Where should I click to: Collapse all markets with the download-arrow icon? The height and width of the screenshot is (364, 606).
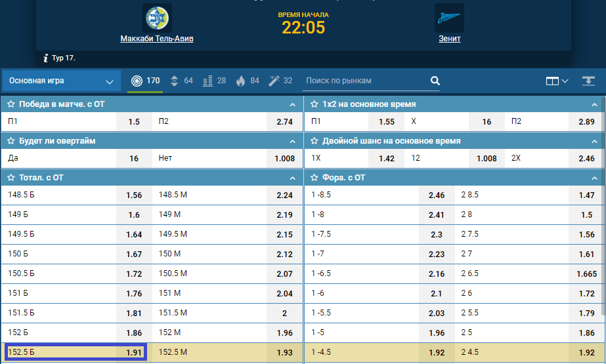point(588,81)
